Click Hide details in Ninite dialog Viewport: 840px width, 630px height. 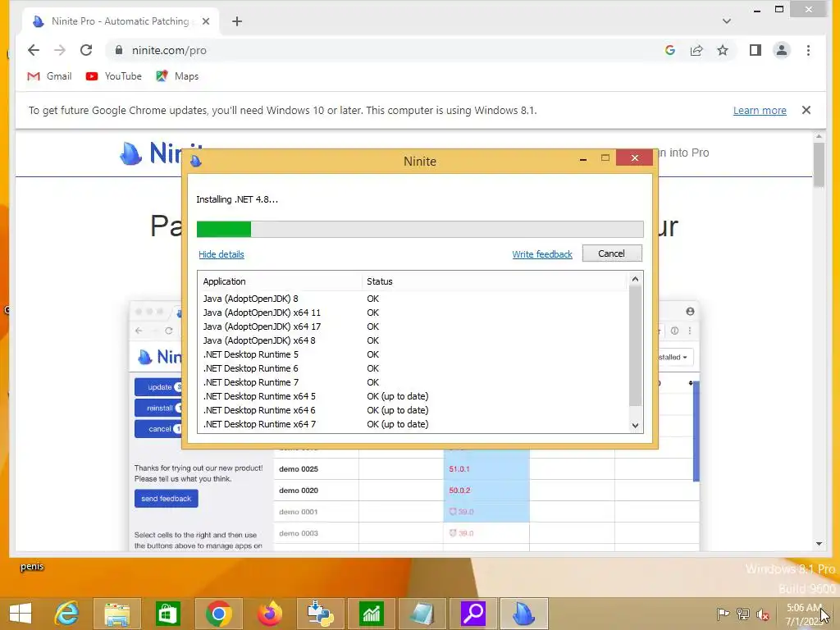tap(221, 254)
